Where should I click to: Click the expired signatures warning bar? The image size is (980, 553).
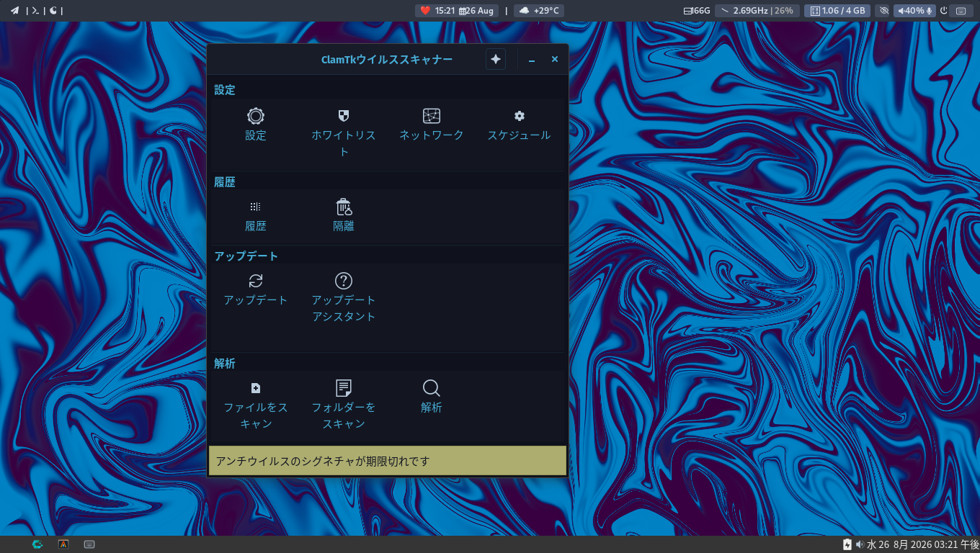(x=388, y=461)
